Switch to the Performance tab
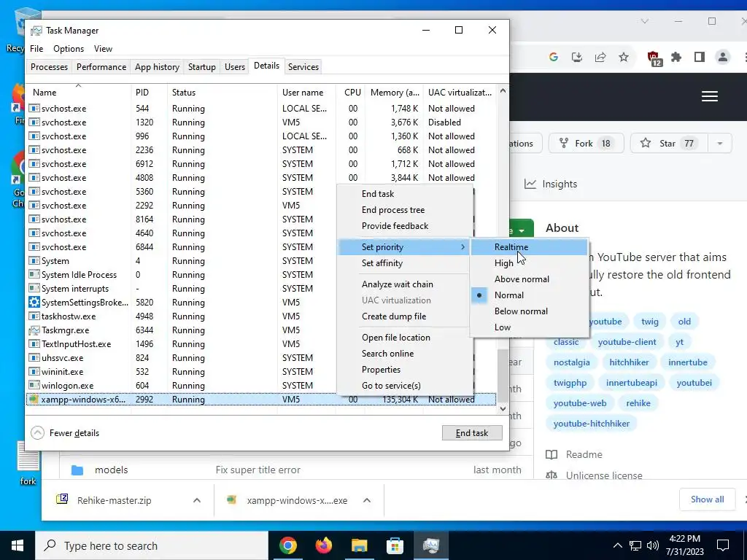 101,66
